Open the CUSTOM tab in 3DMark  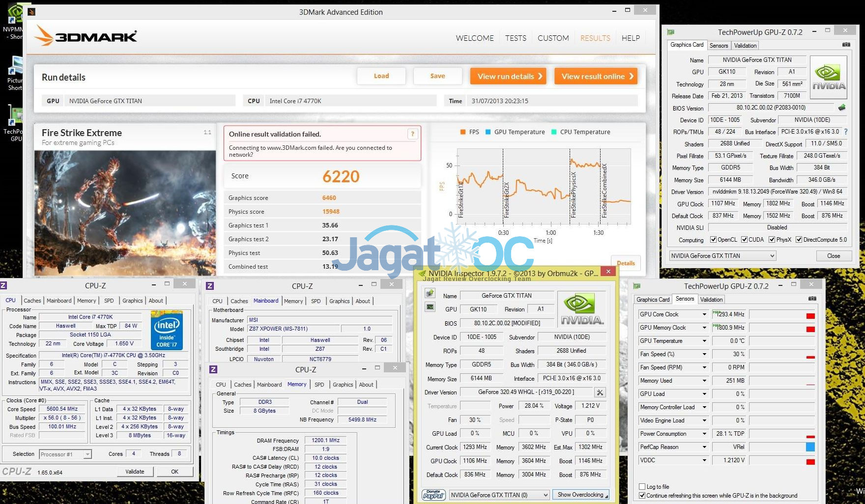[553, 38]
